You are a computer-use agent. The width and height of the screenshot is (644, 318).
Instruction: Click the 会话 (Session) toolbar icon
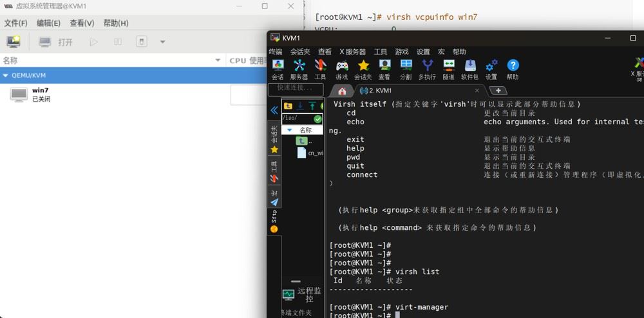coord(278,70)
